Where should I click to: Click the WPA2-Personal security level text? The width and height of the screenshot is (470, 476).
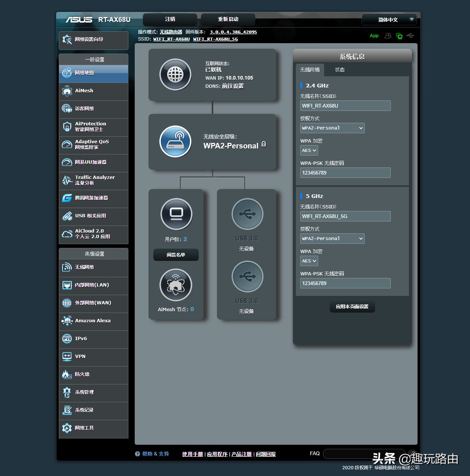point(231,146)
